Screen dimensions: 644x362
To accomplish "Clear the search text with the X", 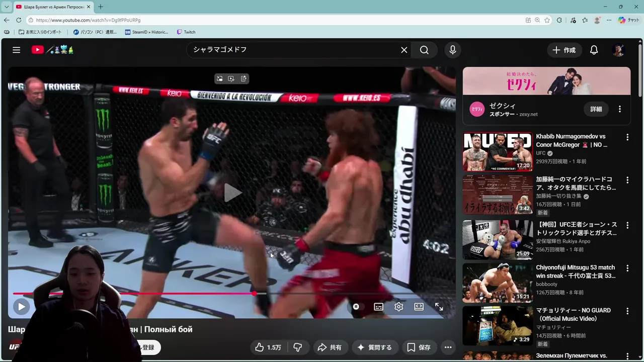I will coord(404,50).
